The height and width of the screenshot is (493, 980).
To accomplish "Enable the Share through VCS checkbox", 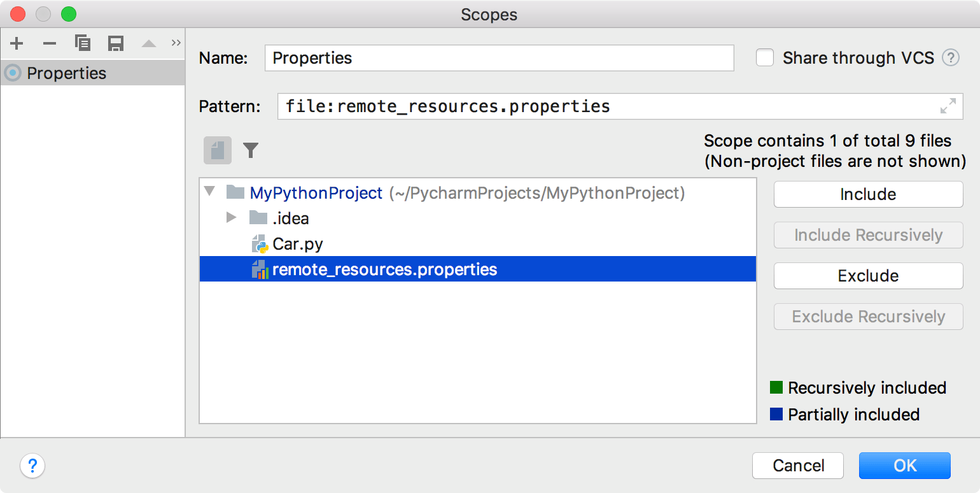I will (x=765, y=58).
